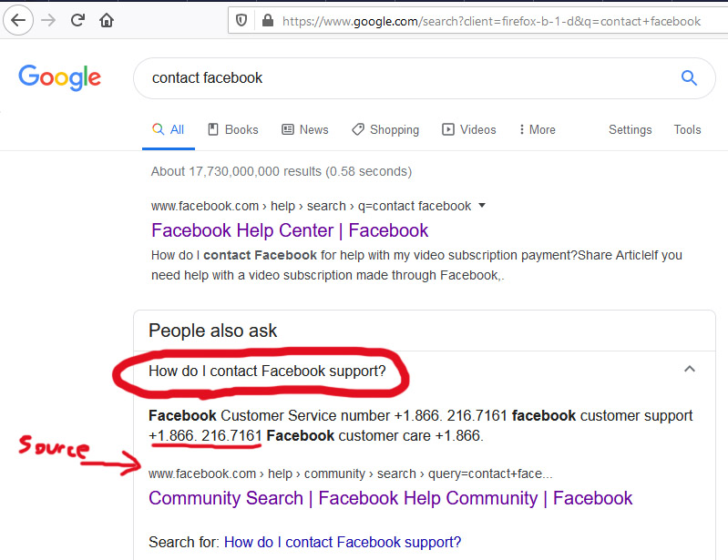
Task: Run search with the magnifier icon
Action: [x=689, y=78]
